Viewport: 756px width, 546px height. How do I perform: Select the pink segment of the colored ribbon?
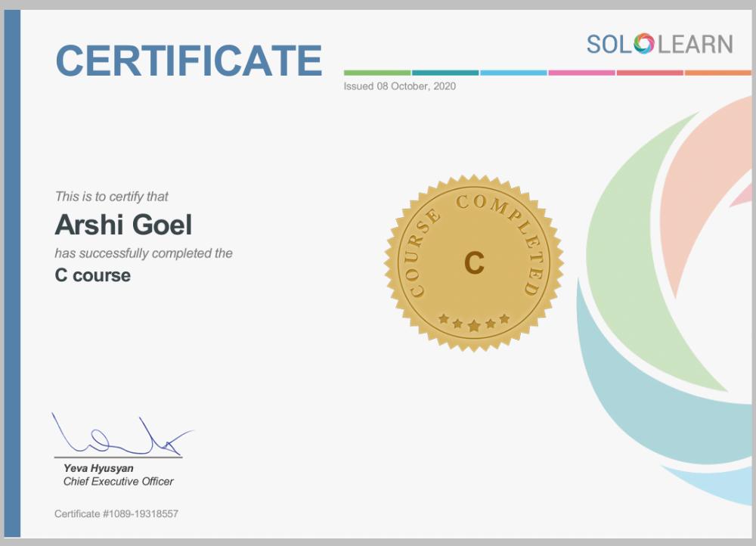click(x=582, y=71)
